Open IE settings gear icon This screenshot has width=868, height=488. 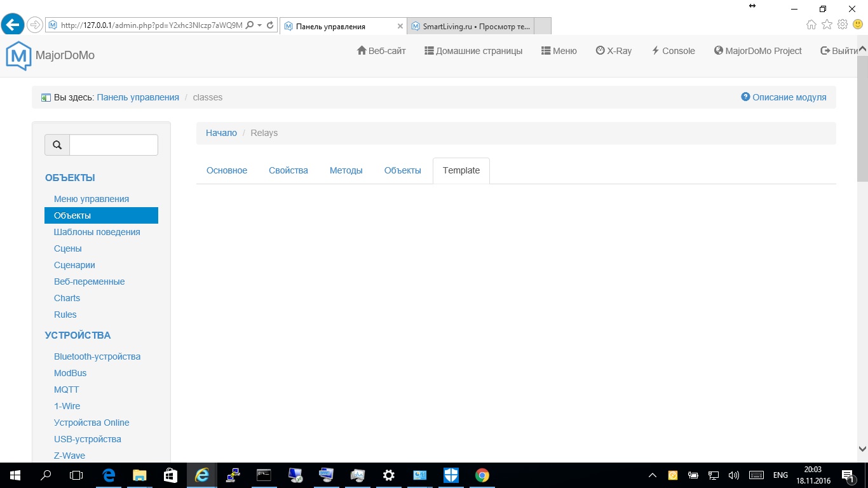pyautogui.click(x=843, y=25)
